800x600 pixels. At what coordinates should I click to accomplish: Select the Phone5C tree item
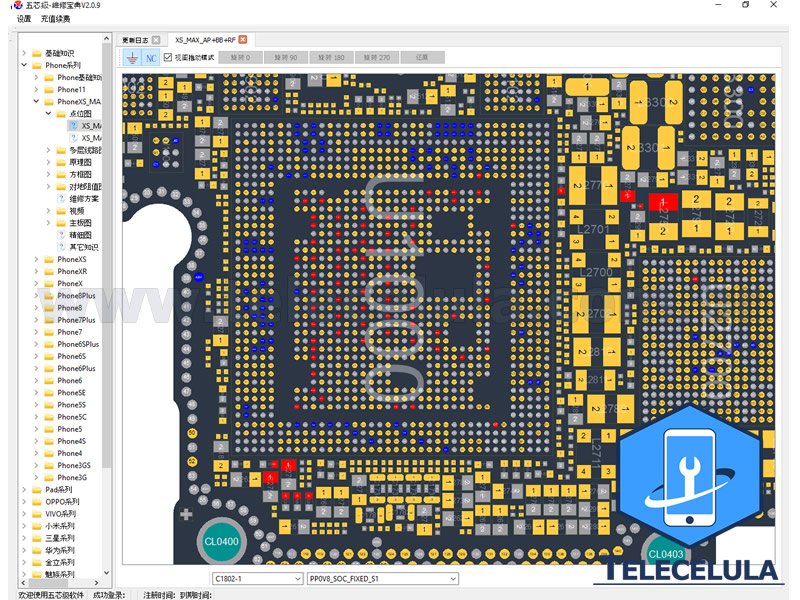tap(72, 417)
